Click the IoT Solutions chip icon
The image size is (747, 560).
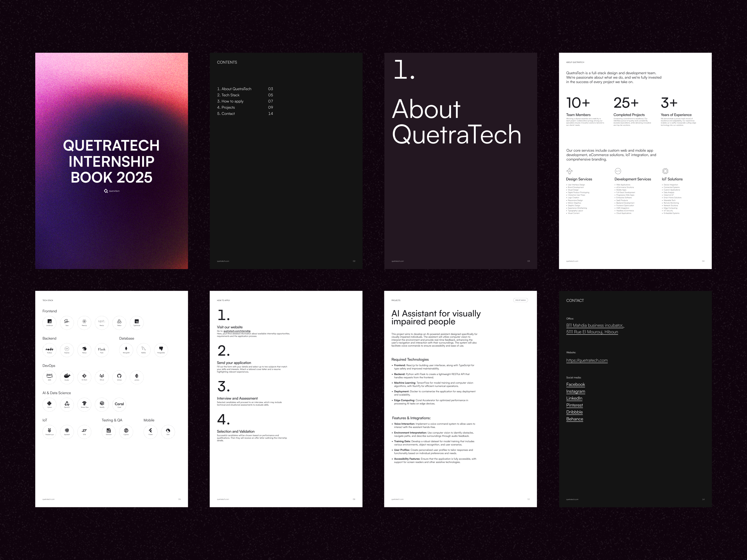coord(665,171)
